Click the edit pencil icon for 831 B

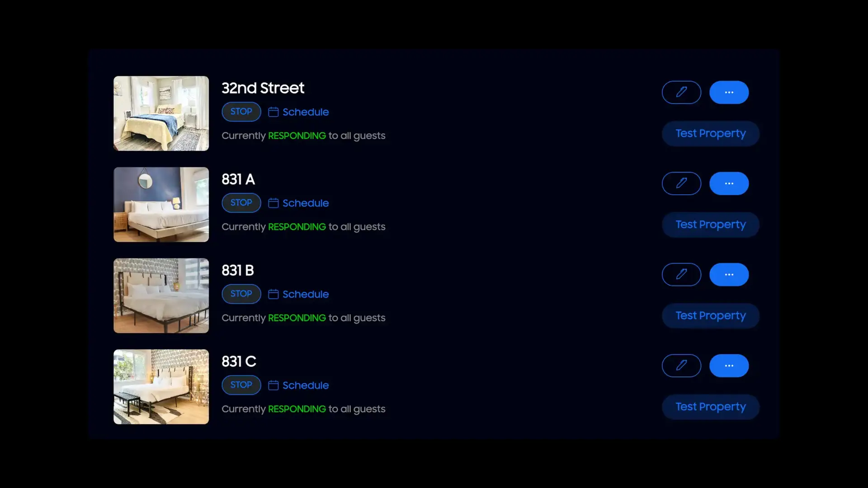[x=681, y=275]
